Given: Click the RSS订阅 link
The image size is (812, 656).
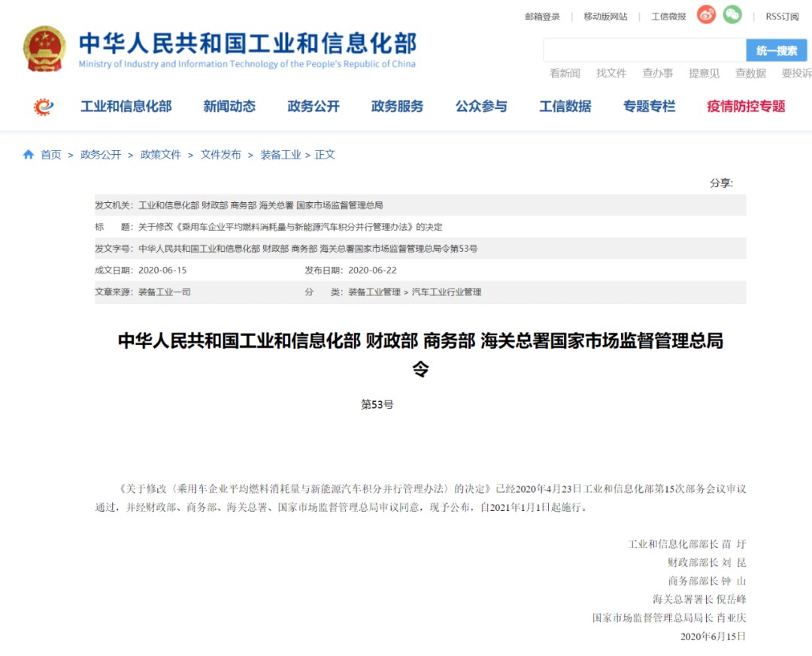Looking at the screenshot, I should pos(782,17).
